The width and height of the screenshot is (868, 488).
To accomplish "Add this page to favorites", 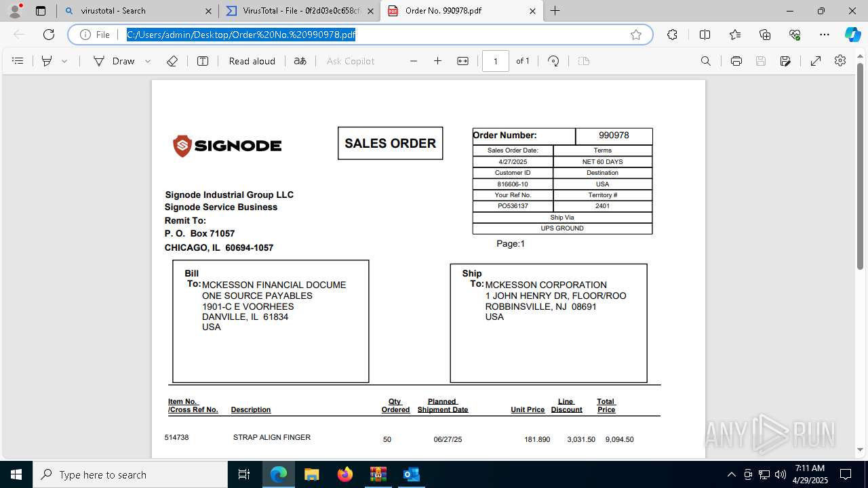I will coord(636,35).
